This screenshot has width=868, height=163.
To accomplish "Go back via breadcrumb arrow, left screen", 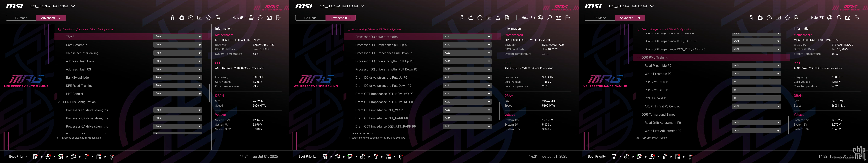I will tap(59, 30).
